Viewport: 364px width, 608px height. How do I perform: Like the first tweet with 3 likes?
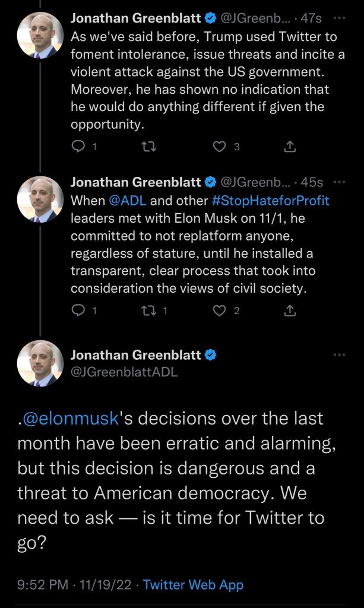click(x=220, y=147)
